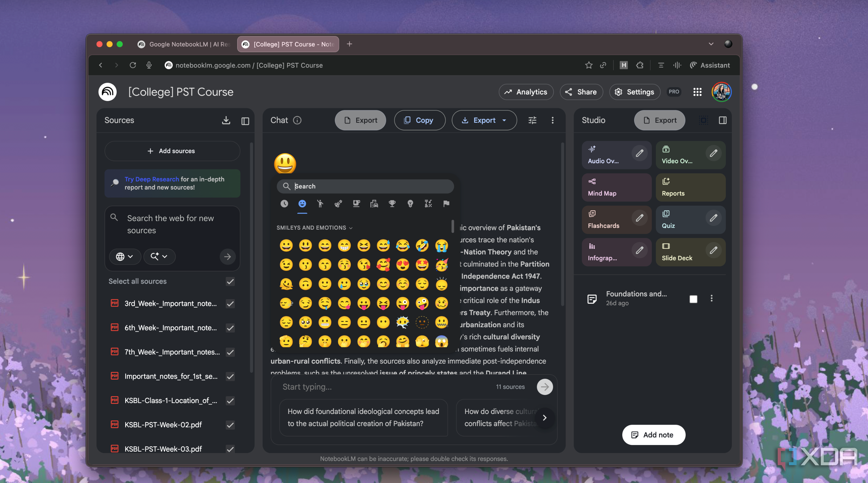This screenshot has height=483, width=868.
Task: Open chat configuration sliders icon
Action: (532, 120)
